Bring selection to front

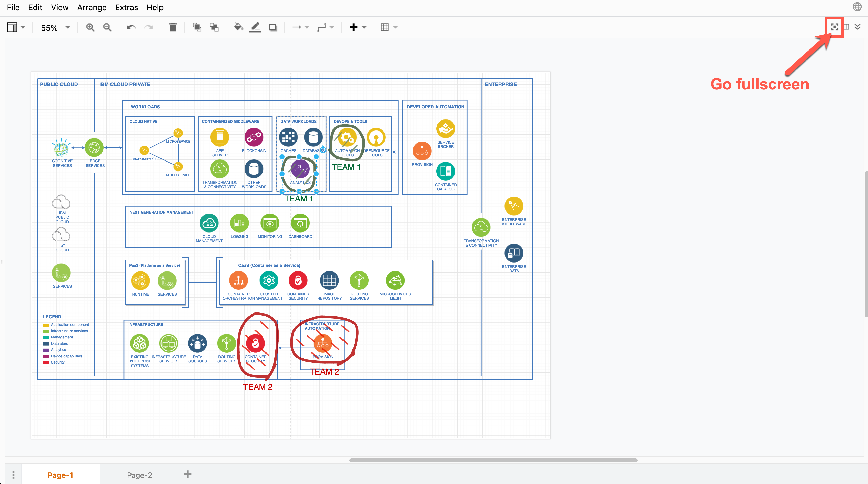click(197, 27)
